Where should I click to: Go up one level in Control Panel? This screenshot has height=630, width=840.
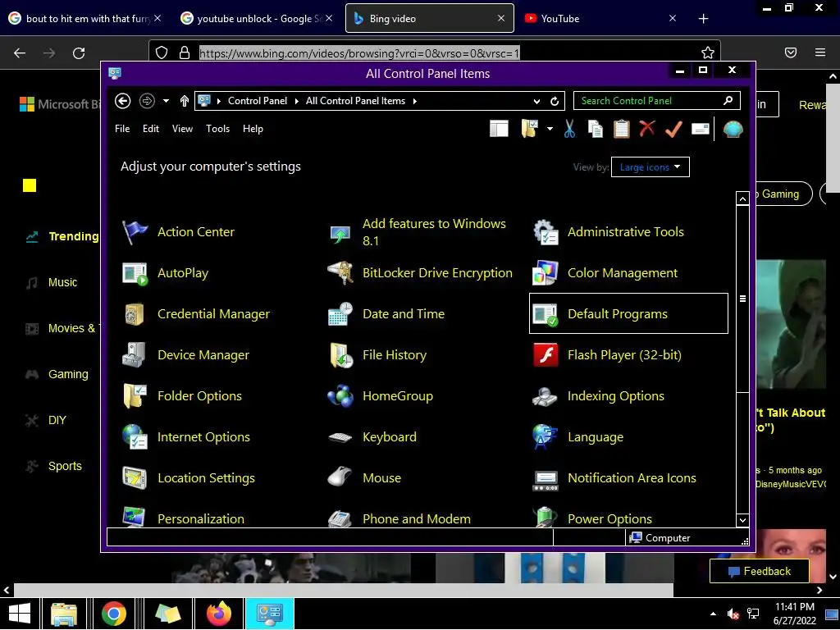185,101
